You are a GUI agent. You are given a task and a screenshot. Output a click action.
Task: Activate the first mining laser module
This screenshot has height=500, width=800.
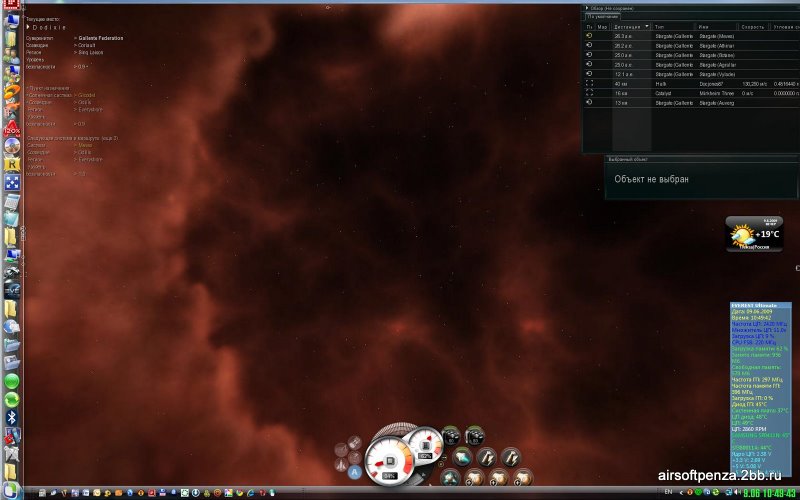[x=474, y=478]
